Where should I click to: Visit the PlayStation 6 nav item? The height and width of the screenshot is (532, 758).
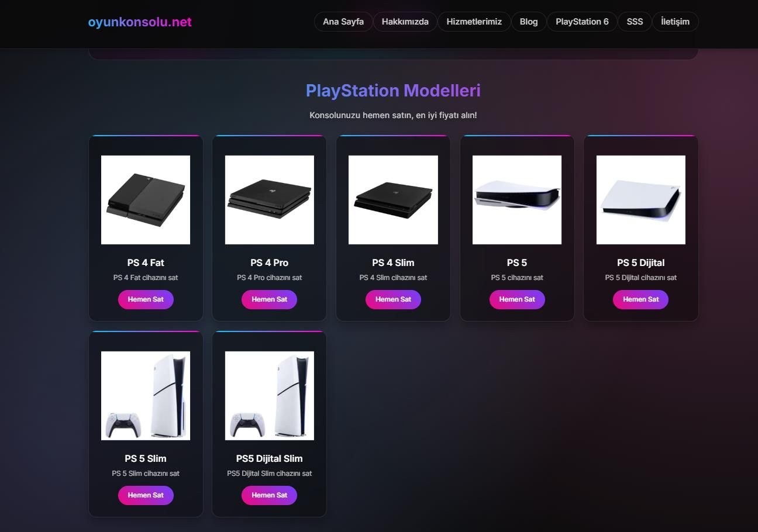(x=582, y=22)
